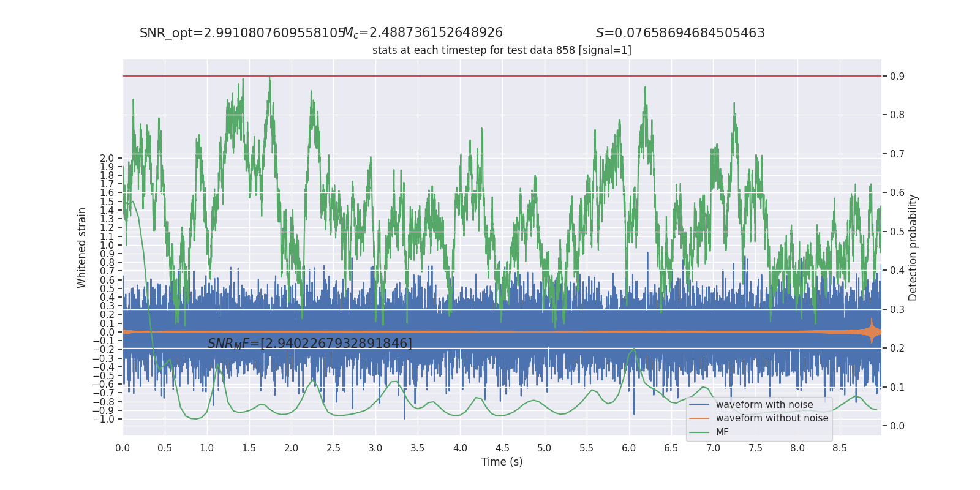Screen dimensions: 980x490
Task: Click the 0.1 tick on detection probability axis
Action: point(897,387)
